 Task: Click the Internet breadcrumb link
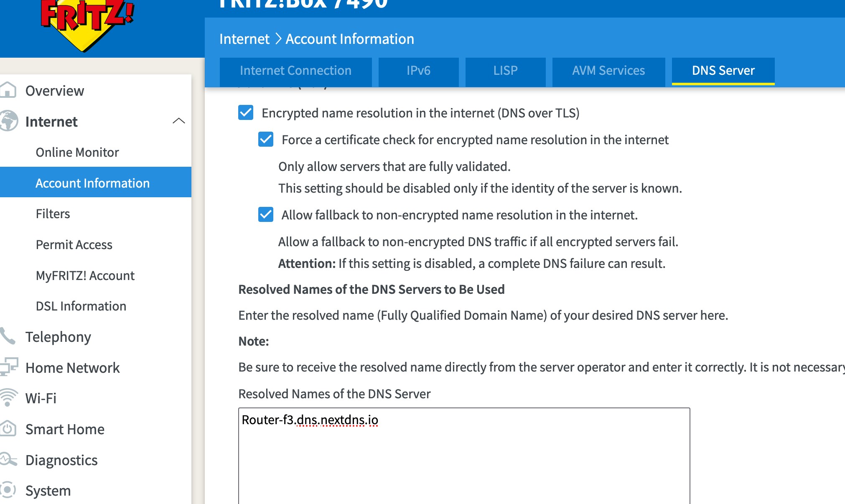point(244,39)
